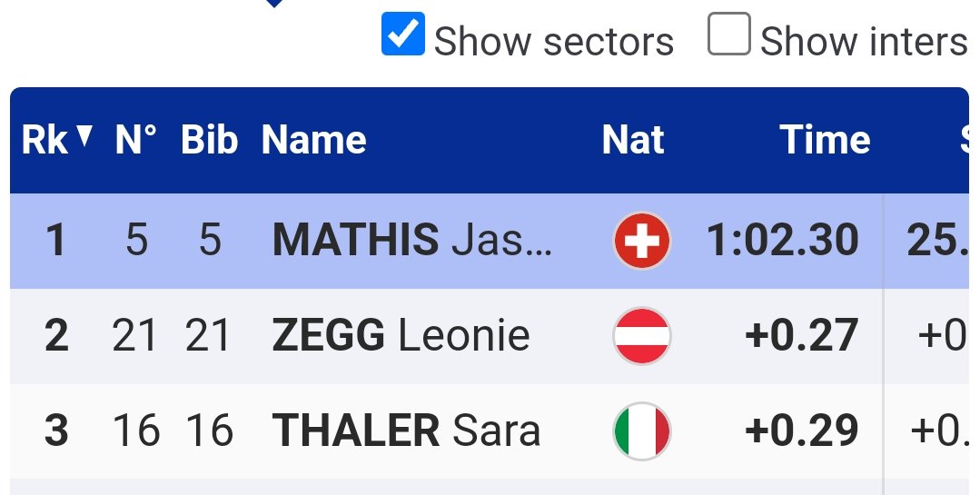
Task: Click the Swiss flag icon
Action: 642,241
